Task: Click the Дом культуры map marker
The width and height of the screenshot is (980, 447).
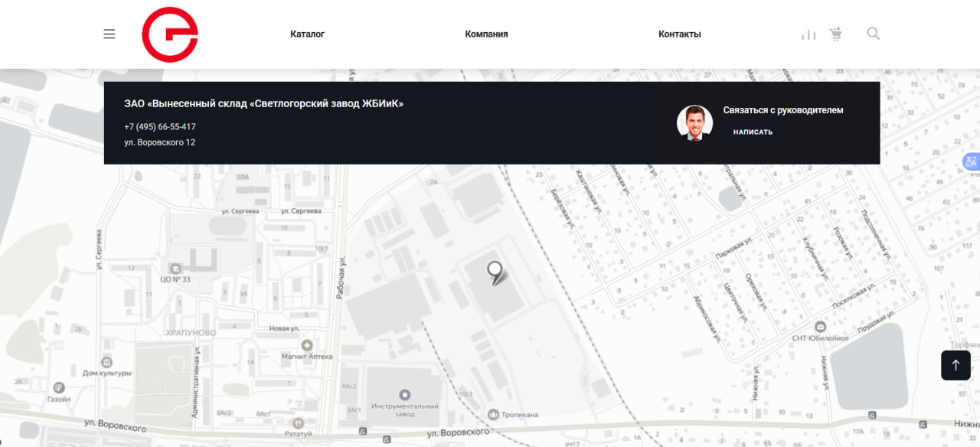Action: 107,362
